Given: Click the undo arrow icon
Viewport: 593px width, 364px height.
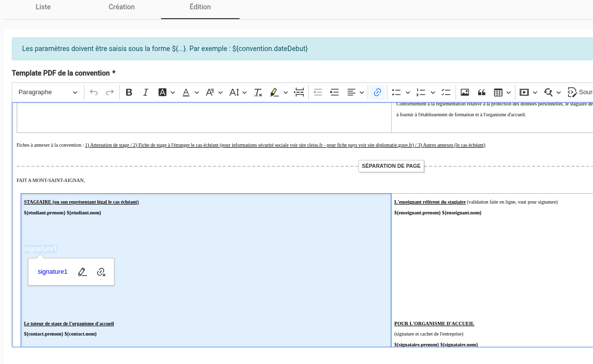Looking at the screenshot, I should click(x=94, y=92).
